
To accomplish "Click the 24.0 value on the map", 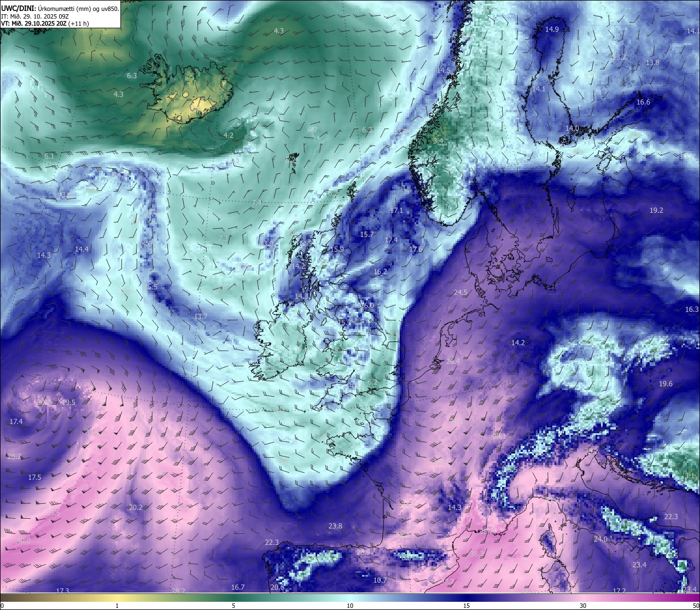I will [x=600, y=539].
